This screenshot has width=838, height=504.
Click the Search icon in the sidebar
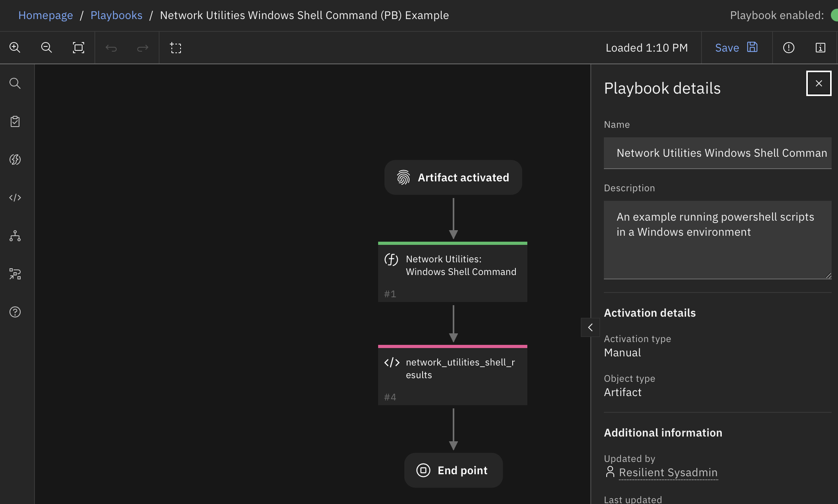[x=15, y=83]
